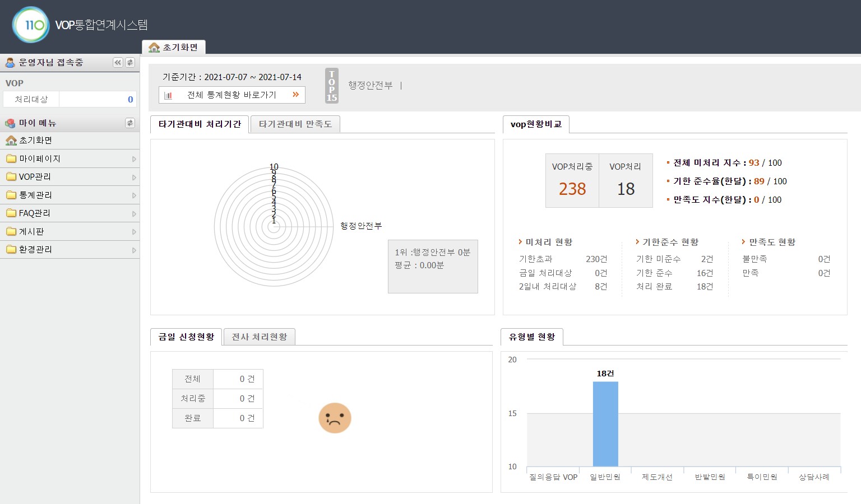
Task: Open 전체 통계현황 바로가기 button
Action: [x=232, y=95]
